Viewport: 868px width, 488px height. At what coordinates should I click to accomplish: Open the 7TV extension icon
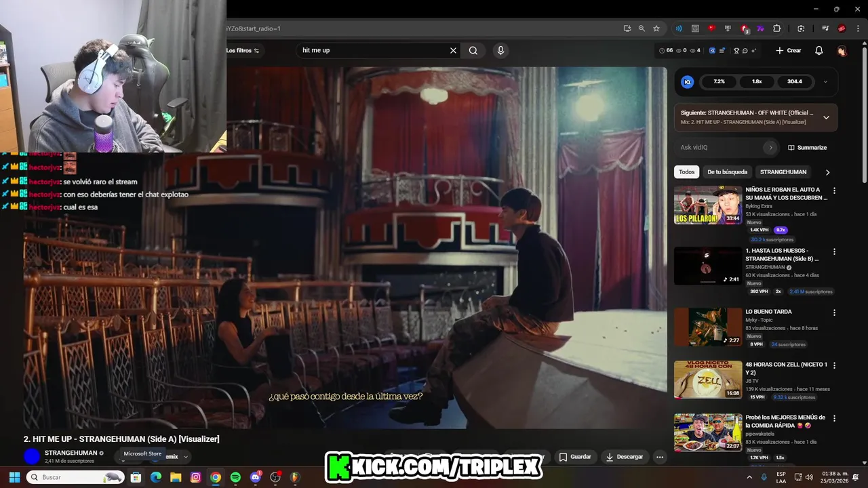tap(760, 28)
